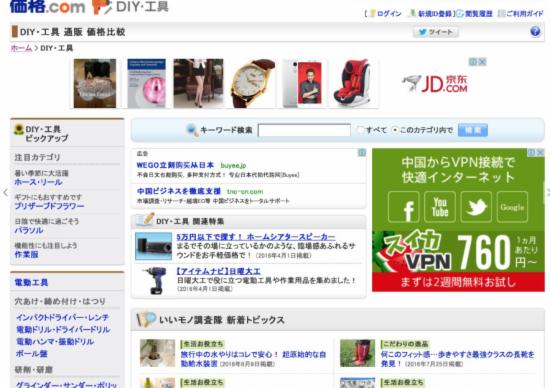Select the すべて radio button

360,130
